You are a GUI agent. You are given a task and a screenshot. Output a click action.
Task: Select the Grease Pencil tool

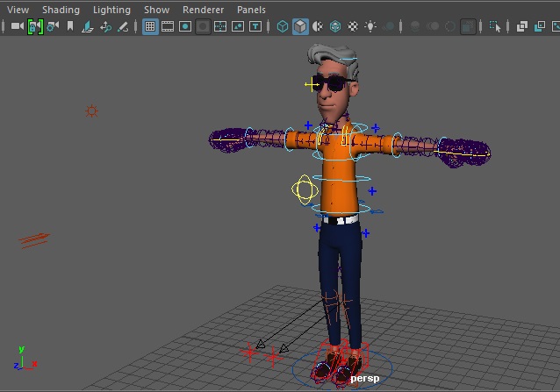(123, 27)
